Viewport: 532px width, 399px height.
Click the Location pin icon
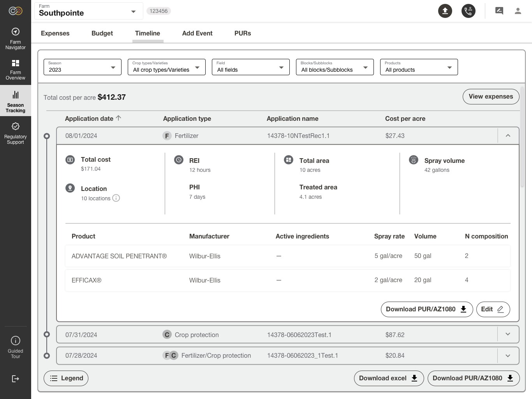[70, 188]
